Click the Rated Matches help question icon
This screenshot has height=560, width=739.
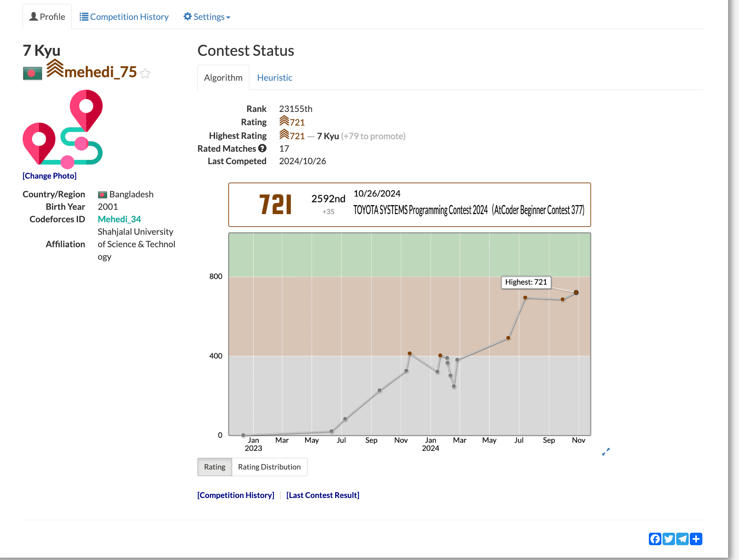point(262,148)
